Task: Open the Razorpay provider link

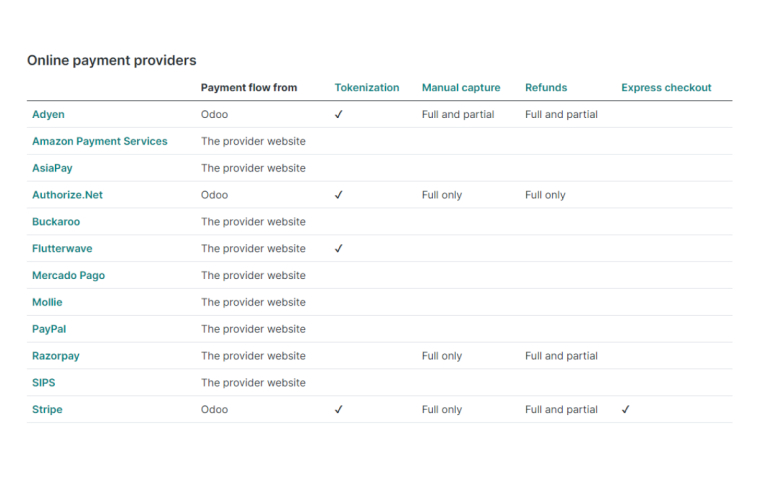Action: coord(56,356)
